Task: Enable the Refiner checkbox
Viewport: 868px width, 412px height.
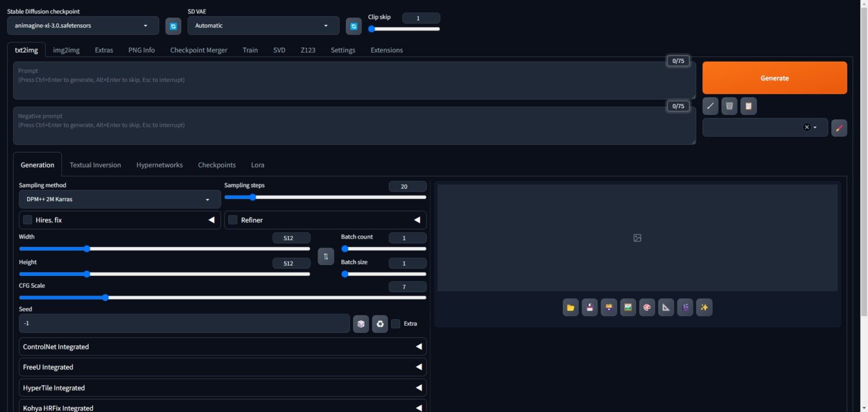Action: point(233,220)
